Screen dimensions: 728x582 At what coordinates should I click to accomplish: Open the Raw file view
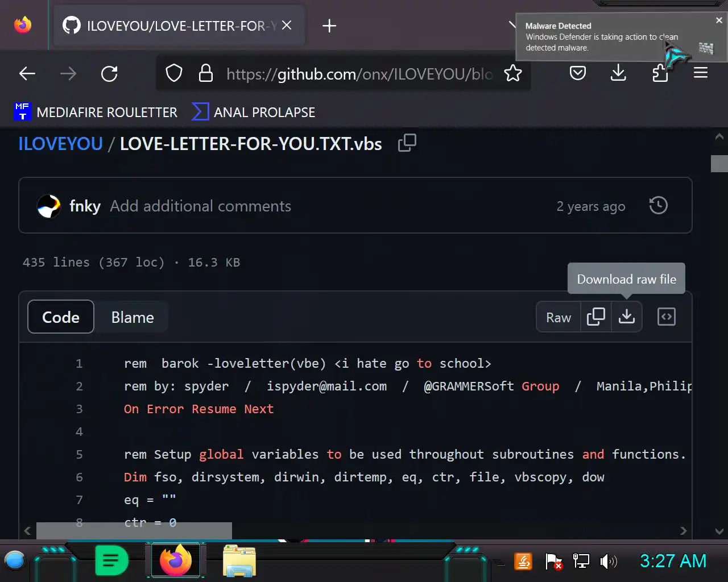click(559, 317)
